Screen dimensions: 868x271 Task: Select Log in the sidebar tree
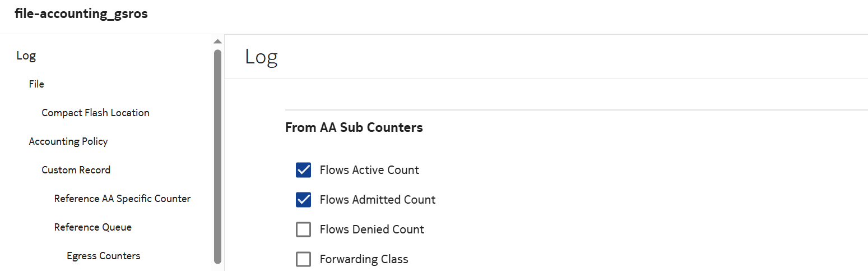(x=26, y=56)
